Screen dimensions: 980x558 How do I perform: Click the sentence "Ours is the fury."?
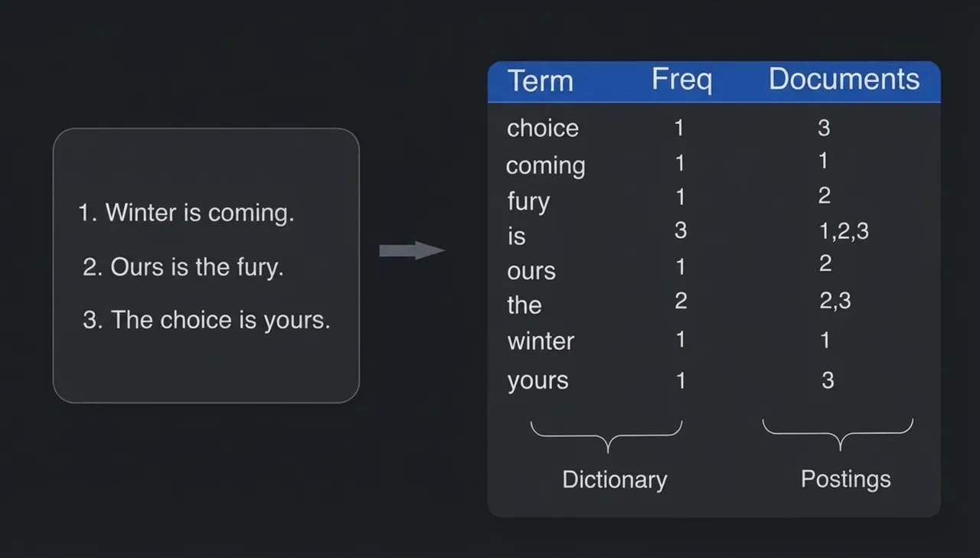[x=183, y=267]
